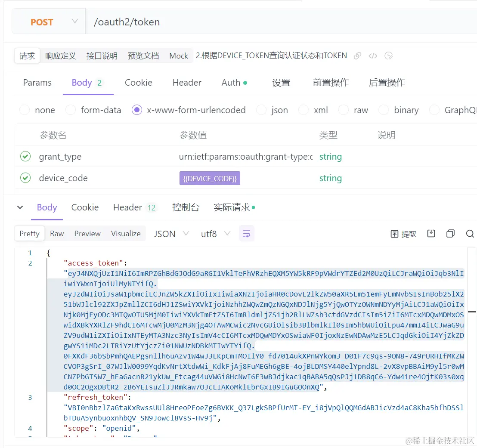Click the device_code parameter name
The width and height of the screenshot is (477, 448).
click(x=63, y=178)
